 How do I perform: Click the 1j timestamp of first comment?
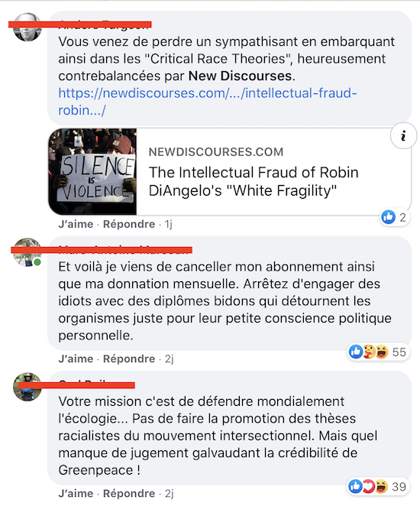point(169,224)
